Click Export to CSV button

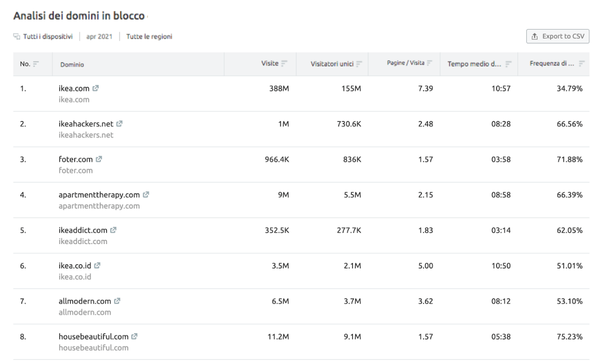pyautogui.click(x=558, y=36)
